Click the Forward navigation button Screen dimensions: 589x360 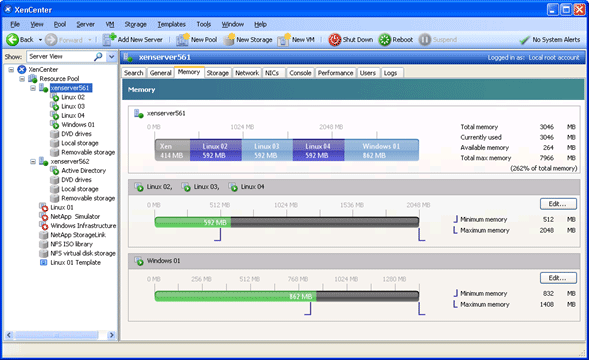click(64, 40)
